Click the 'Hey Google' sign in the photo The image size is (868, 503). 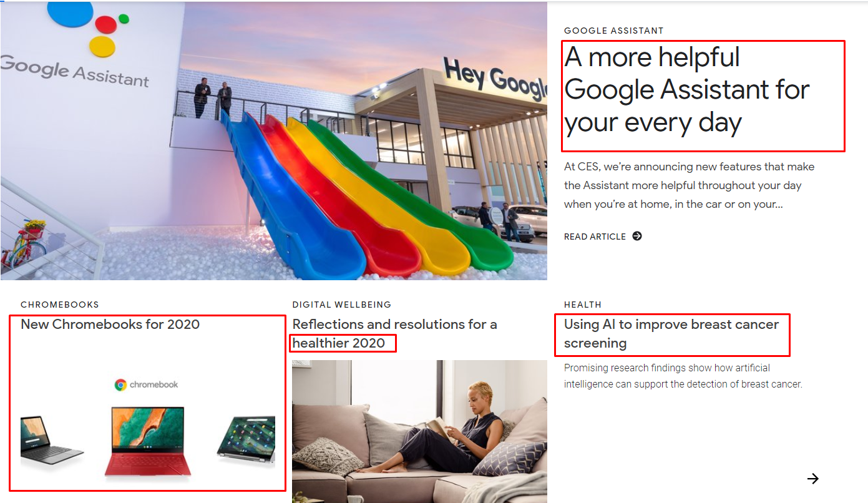point(494,79)
